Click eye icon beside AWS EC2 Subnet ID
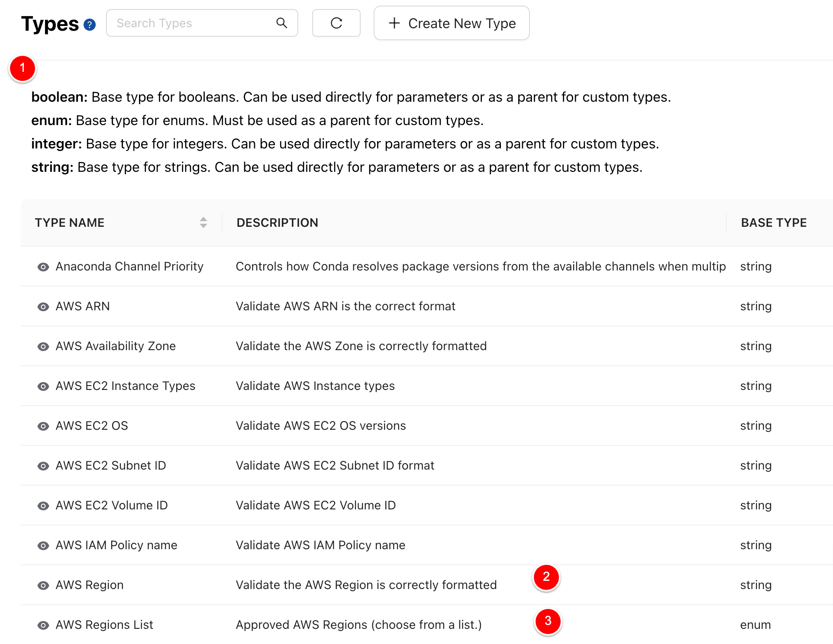The height and width of the screenshot is (644, 833). coord(43,466)
